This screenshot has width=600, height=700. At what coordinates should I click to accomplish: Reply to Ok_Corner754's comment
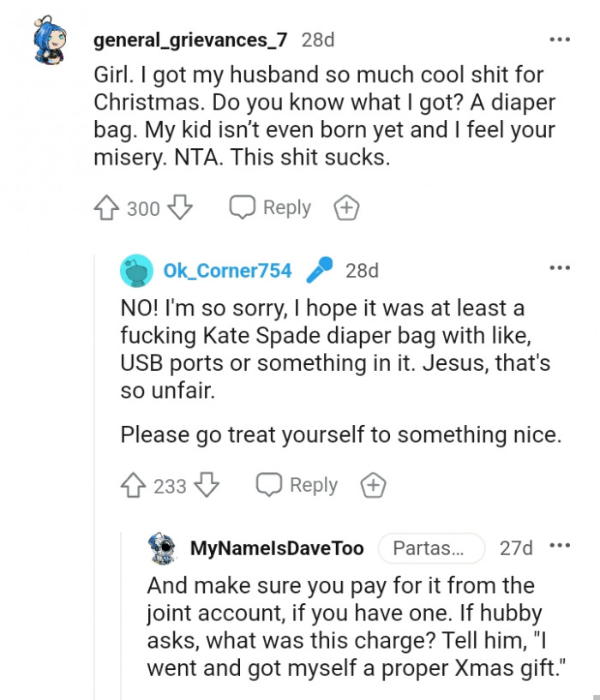297,485
